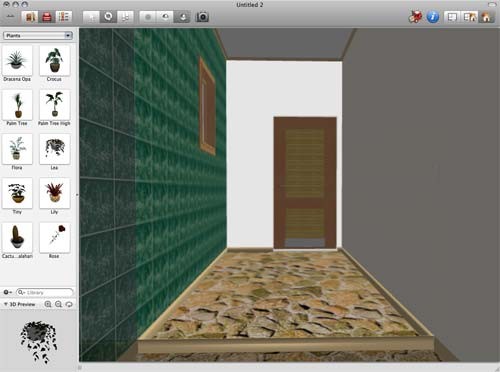Open the library gear action menu

pos(8,292)
